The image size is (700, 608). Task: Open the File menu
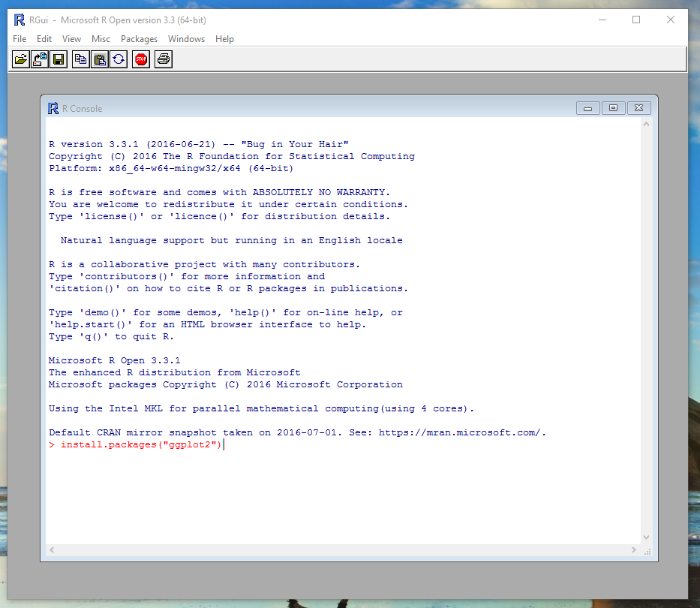20,39
